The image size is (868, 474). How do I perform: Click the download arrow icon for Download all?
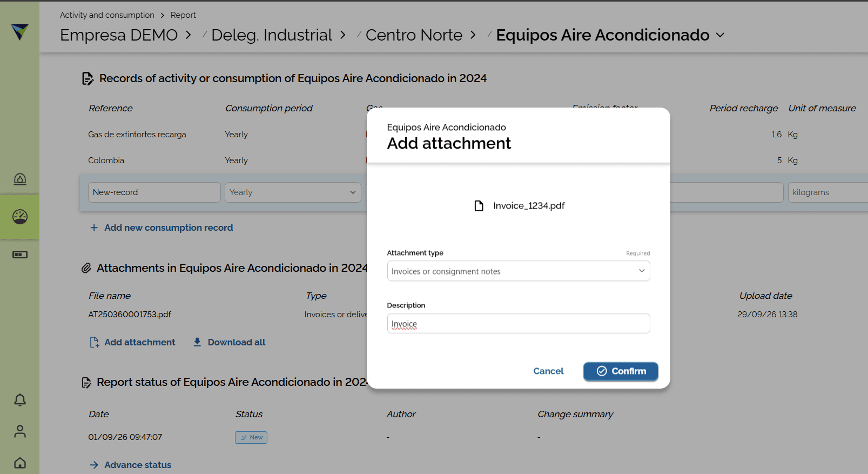coord(197,342)
